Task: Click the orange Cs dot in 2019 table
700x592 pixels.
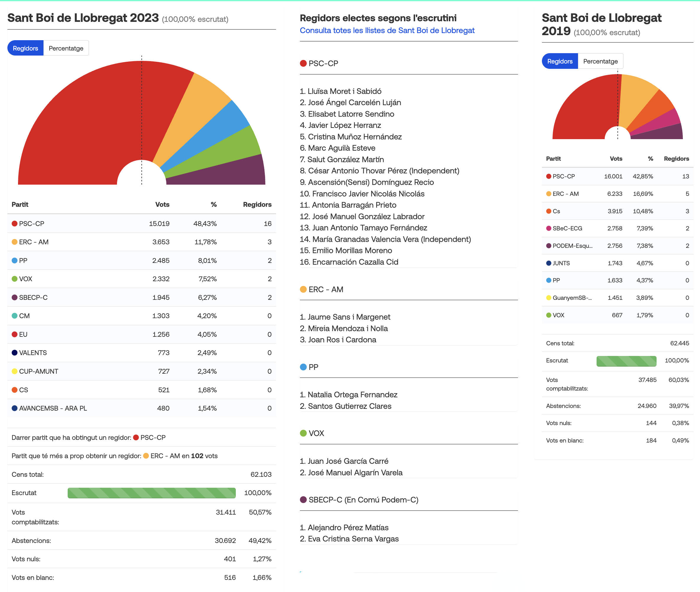Action: (x=549, y=211)
